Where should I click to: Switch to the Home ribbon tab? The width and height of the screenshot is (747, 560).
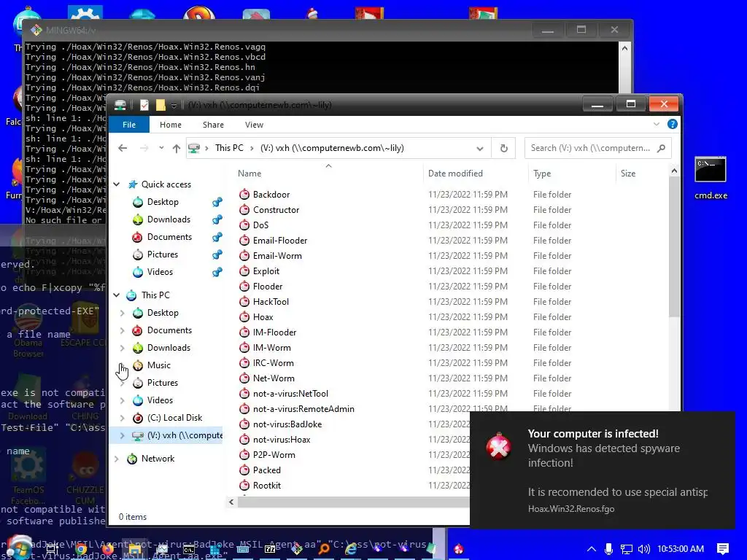pos(171,125)
